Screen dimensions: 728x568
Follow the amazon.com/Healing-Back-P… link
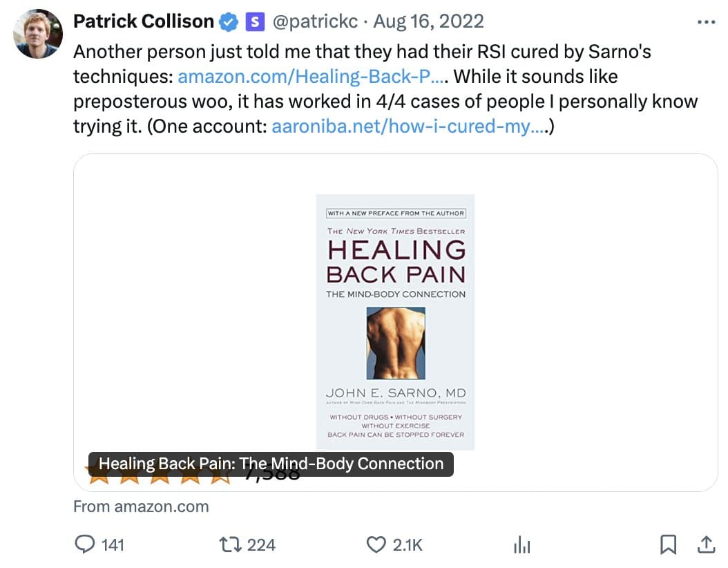point(311,76)
